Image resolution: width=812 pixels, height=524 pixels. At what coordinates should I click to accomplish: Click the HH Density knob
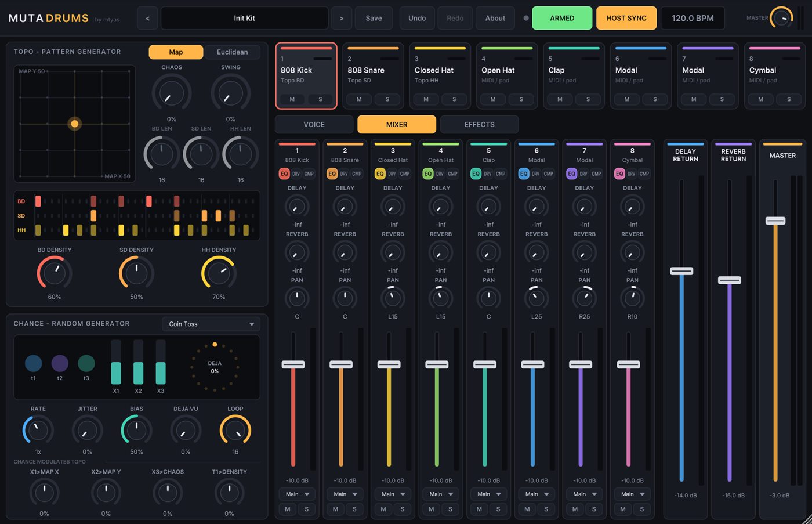tap(219, 273)
